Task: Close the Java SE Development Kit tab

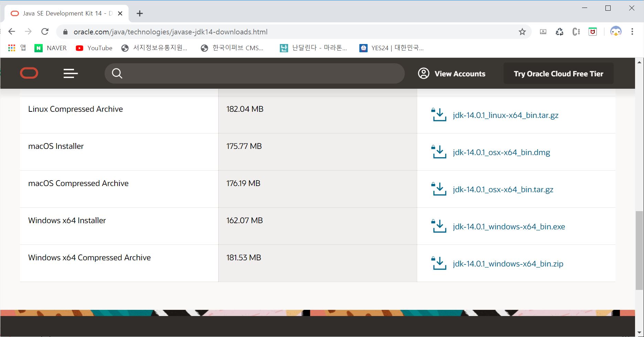Action: click(120, 13)
